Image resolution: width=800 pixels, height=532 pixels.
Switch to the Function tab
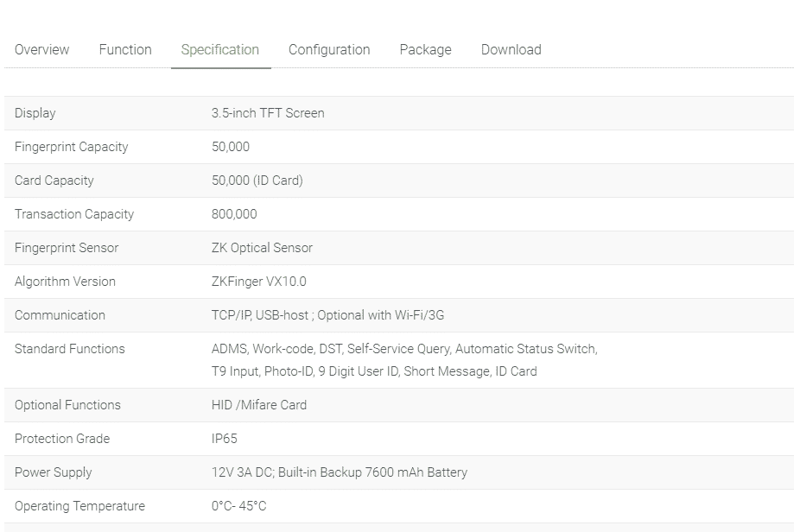[125, 50]
